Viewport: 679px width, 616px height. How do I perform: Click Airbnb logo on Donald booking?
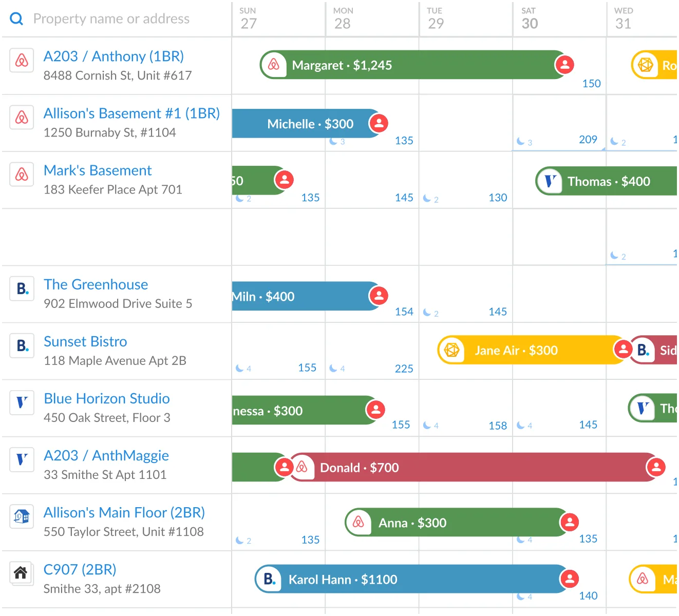point(302,467)
